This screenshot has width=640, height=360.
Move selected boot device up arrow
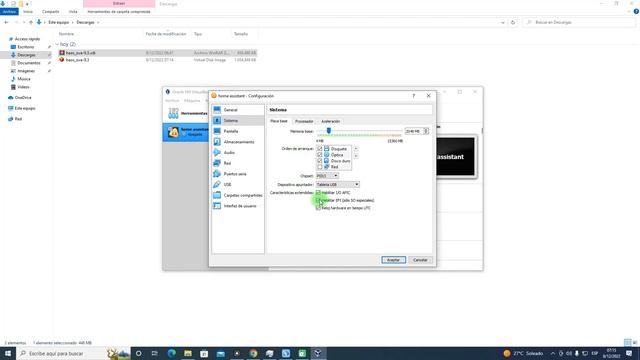356,149
